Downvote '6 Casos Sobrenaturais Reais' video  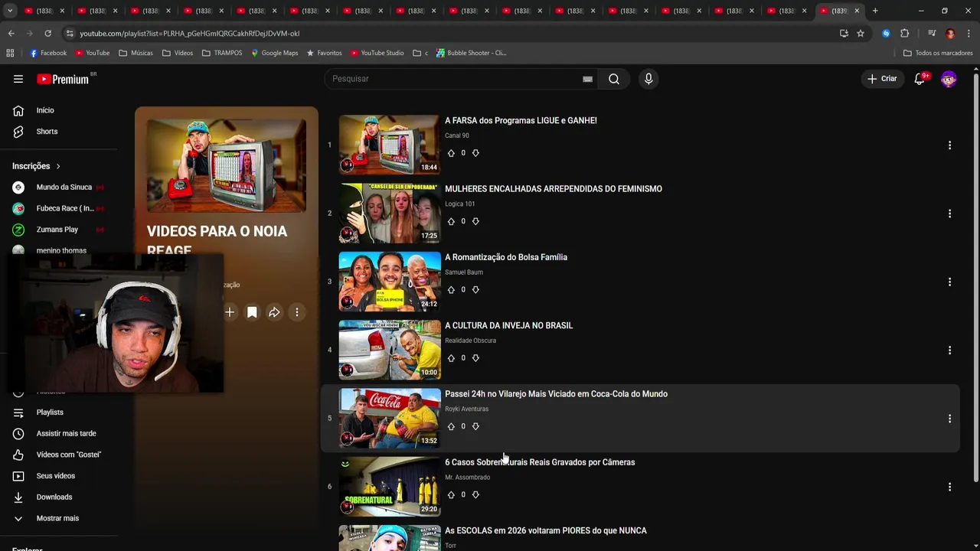(475, 495)
